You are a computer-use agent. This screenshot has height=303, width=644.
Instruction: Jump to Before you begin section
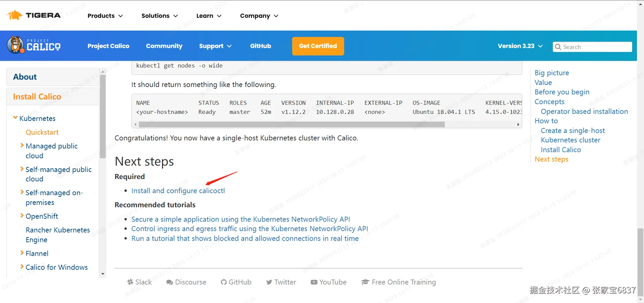(x=562, y=92)
